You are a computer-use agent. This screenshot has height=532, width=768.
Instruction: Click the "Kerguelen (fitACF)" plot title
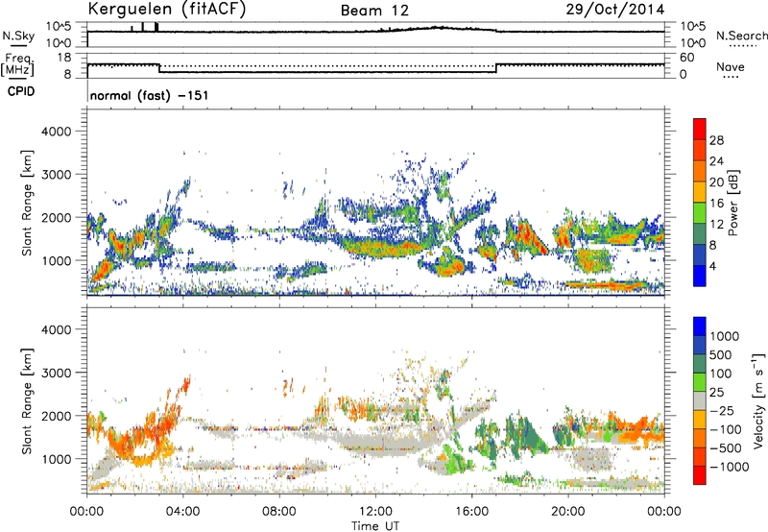pos(166,10)
